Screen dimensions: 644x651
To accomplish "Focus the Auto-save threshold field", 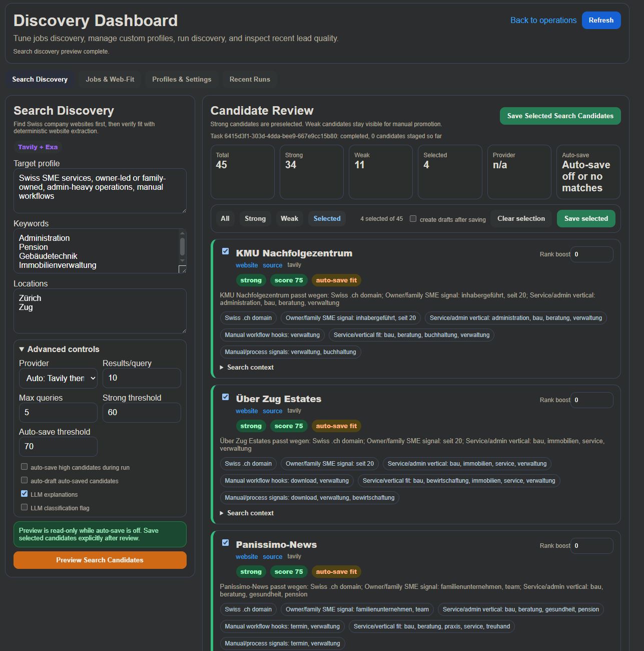I will (x=58, y=447).
